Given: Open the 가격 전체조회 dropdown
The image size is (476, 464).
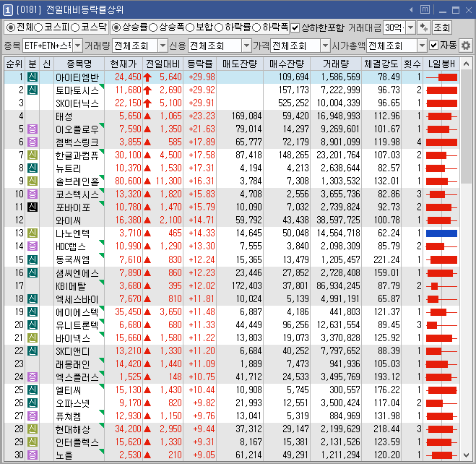Looking at the screenshot, I should coord(325,46).
